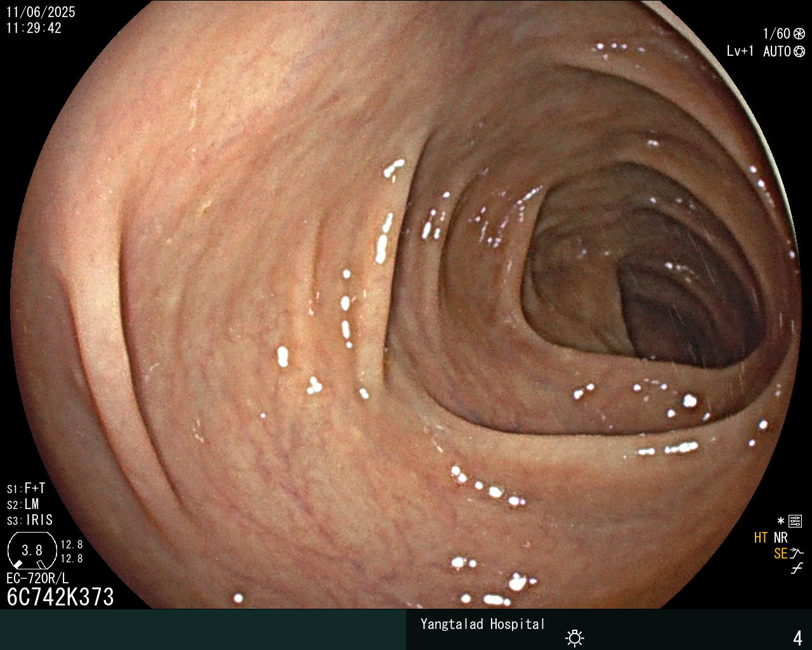Click the Lv+1 brightness level label
This screenshot has width=812, height=650.
click(x=740, y=51)
